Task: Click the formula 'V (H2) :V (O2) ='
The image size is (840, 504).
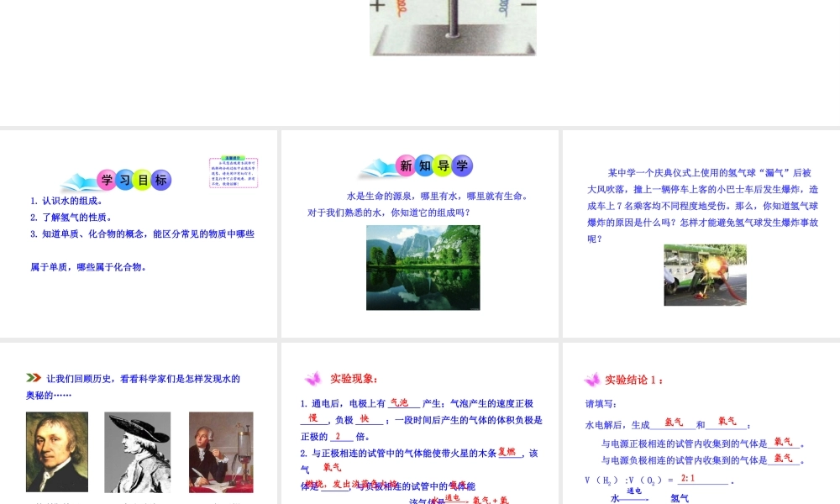Action: (629, 480)
